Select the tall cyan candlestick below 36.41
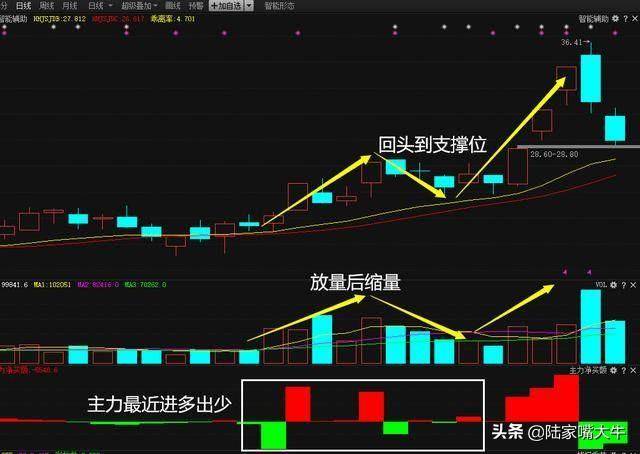640x454 pixels. tap(591, 78)
